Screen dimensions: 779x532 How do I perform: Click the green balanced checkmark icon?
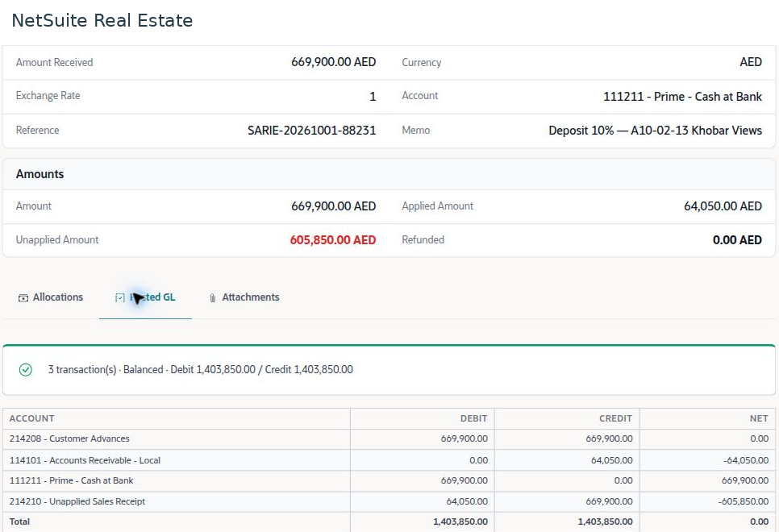pyautogui.click(x=25, y=370)
